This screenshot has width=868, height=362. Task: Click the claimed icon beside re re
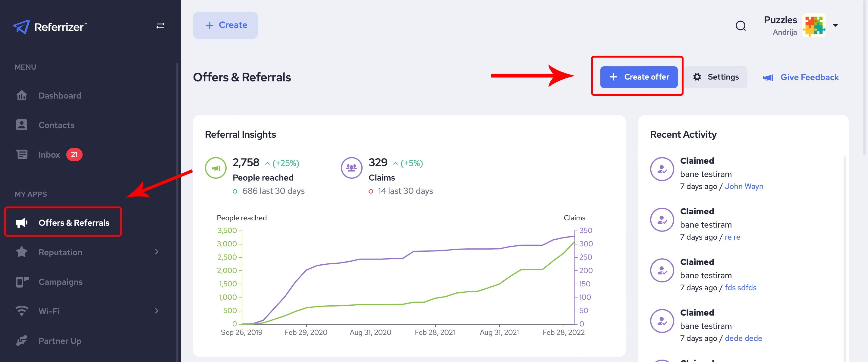point(662,220)
